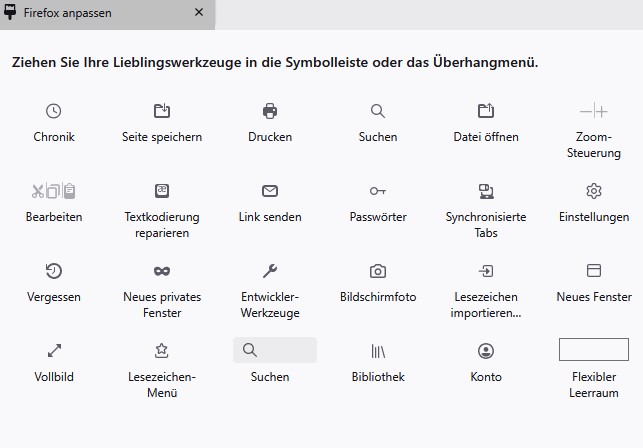
Task: Click the Suchen search box widget
Action: click(x=275, y=350)
